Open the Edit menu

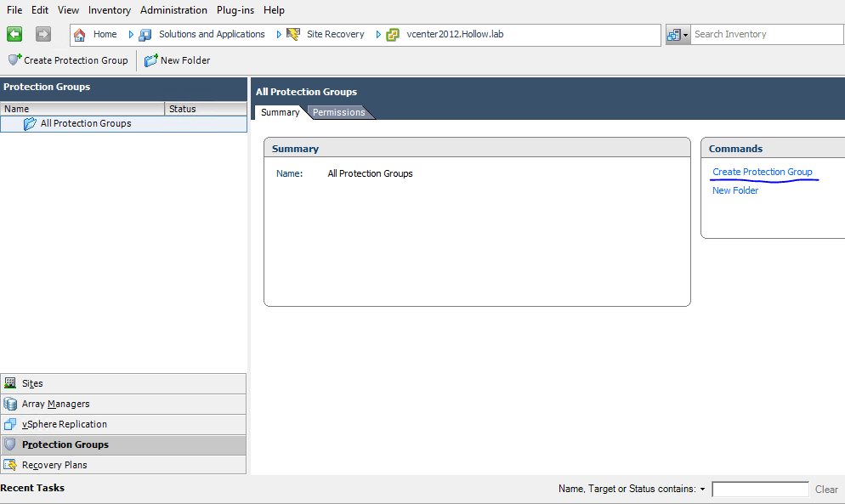(40, 10)
